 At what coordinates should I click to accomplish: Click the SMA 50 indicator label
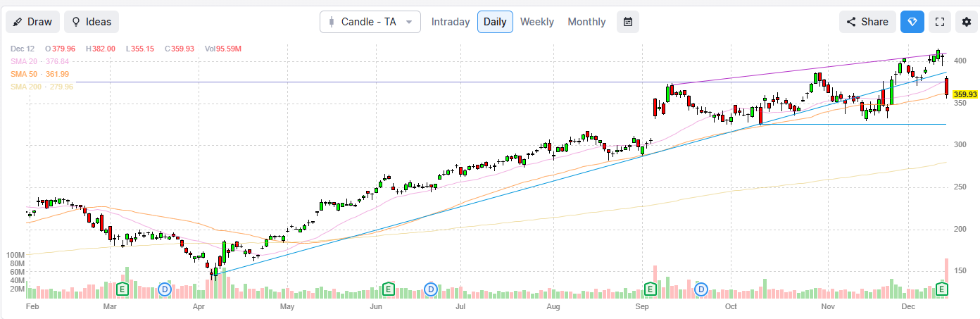39,74
